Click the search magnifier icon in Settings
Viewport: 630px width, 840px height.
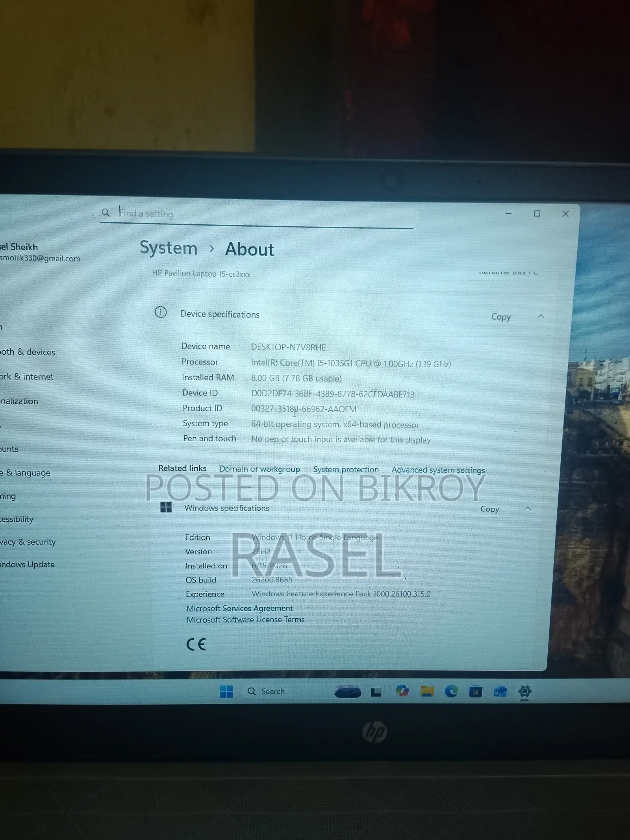pos(106,213)
